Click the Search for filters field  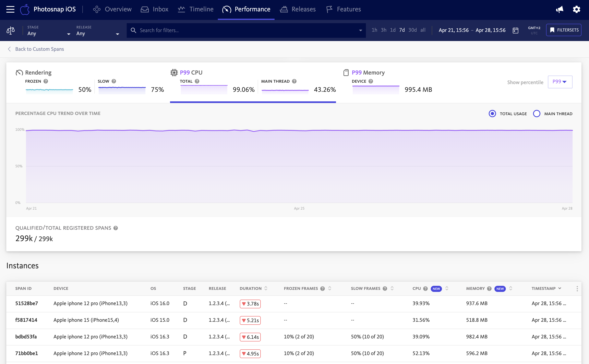pos(246,30)
